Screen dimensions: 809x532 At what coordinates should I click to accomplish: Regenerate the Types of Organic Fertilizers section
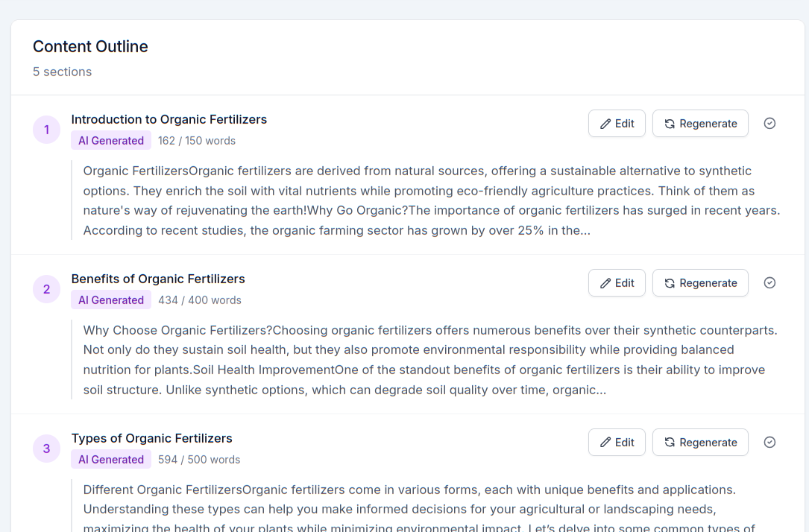700,443
